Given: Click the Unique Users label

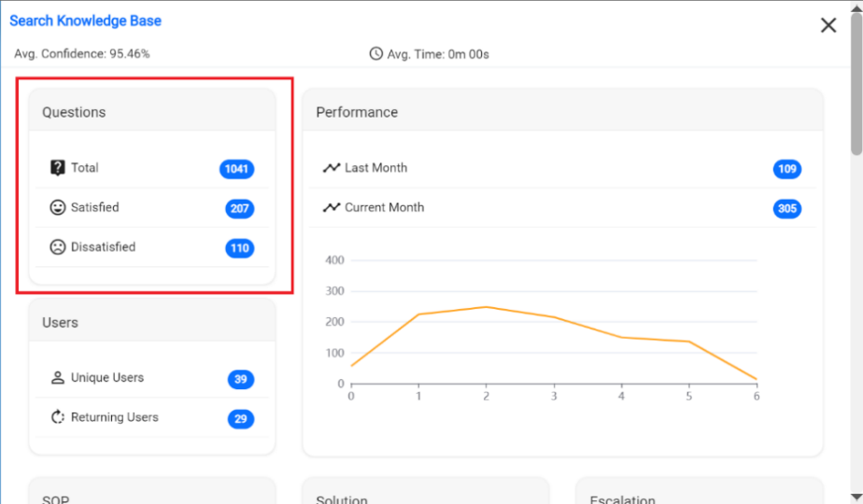Looking at the screenshot, I should (107, 377).
